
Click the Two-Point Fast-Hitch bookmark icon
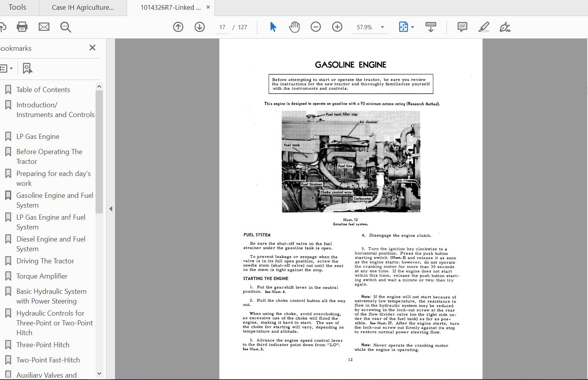(x=8, y=360)
